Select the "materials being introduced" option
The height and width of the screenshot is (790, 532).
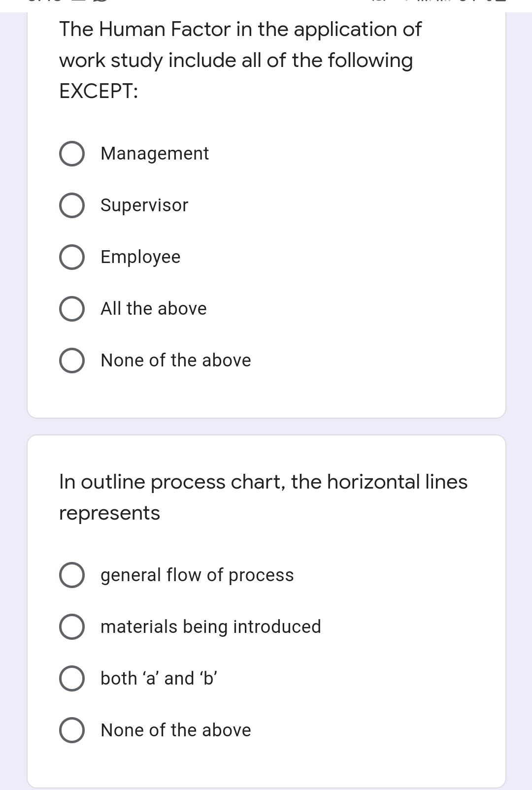[x=71, y=626]
